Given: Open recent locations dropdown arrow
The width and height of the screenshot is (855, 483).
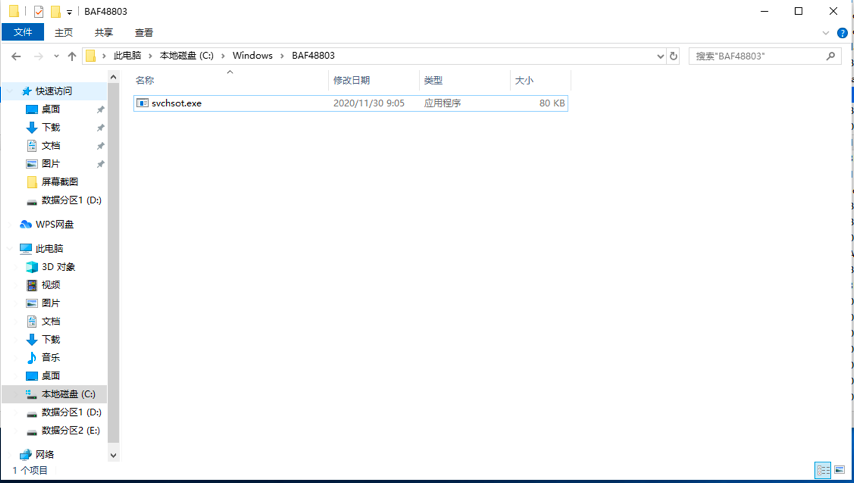Looking at the screenshot, I should tap(56, 56).
